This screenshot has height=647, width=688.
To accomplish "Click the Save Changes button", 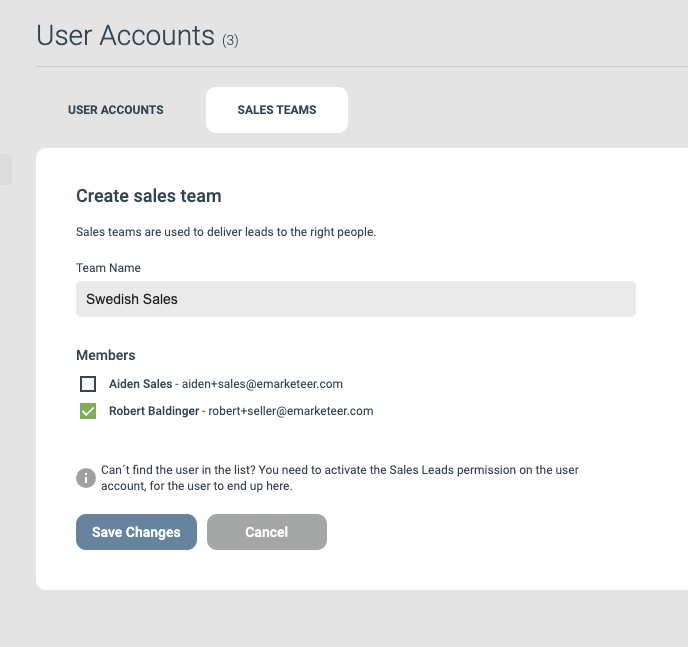I will coord(136,532).
